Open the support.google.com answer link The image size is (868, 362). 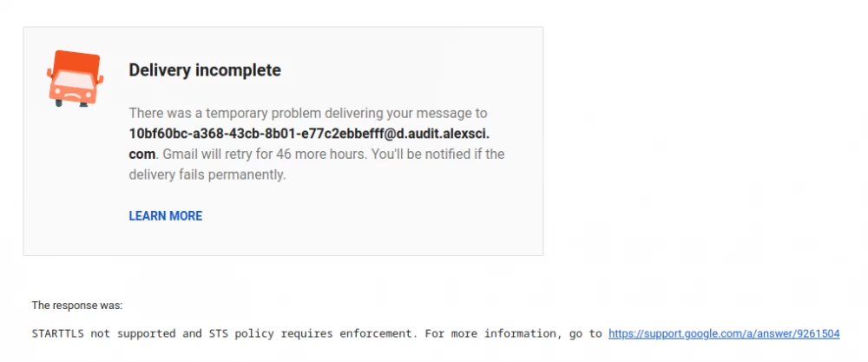(x=724, y=333)
